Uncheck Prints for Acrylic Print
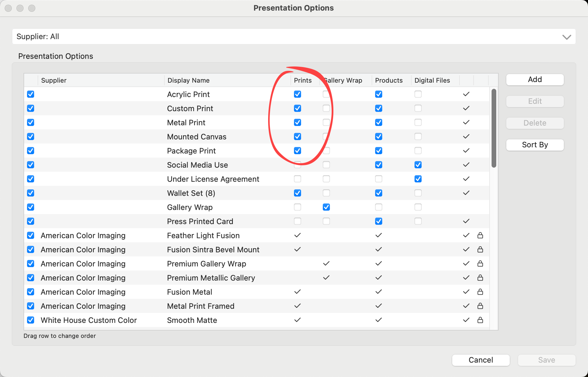The image size is (588, 377). pos(298,94)
